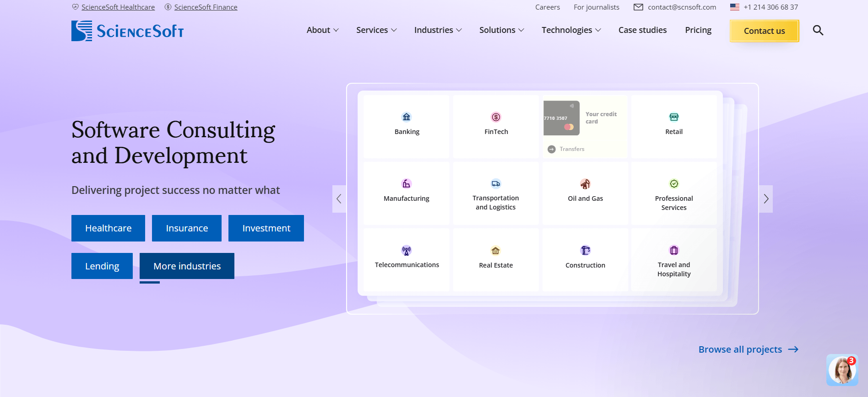868x397 pixels.
Task: Click the Retail label text
Action: [674, 132]
